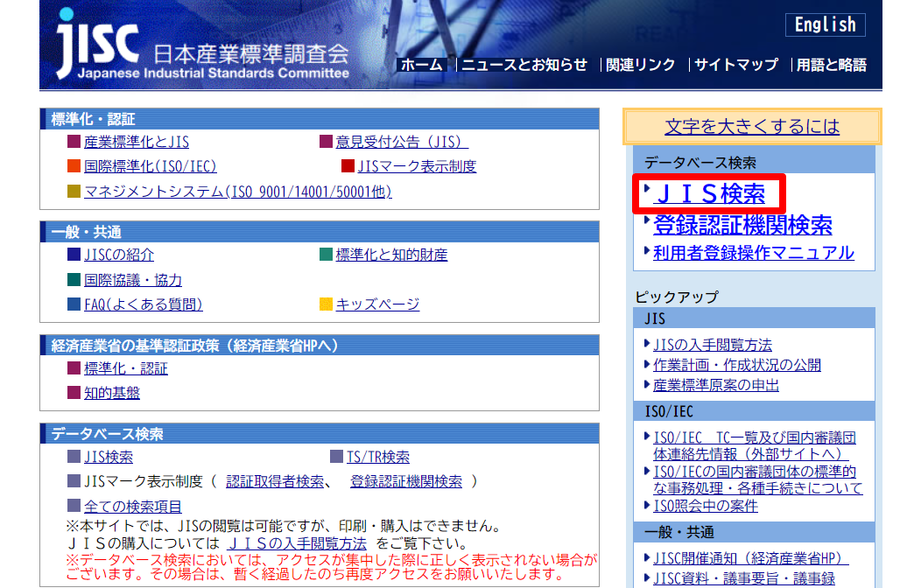914x588 pixels.
Task: Open 用語と略語 navigation item
Action: click(831, 65)
